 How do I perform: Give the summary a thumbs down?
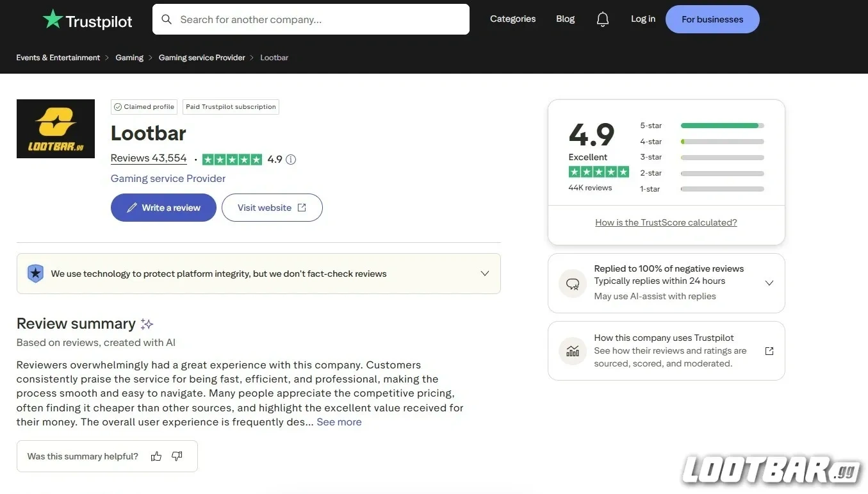pos(177,456)
